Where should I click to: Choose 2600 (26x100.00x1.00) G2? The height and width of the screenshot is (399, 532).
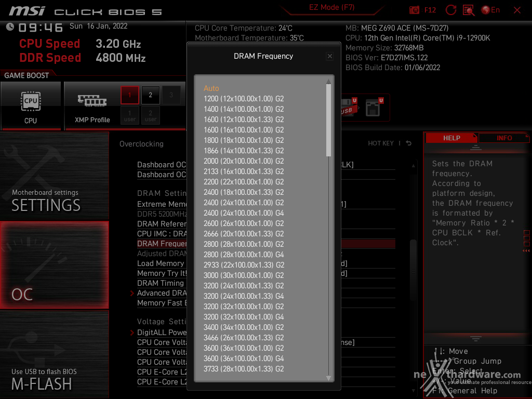coord(244,223)
